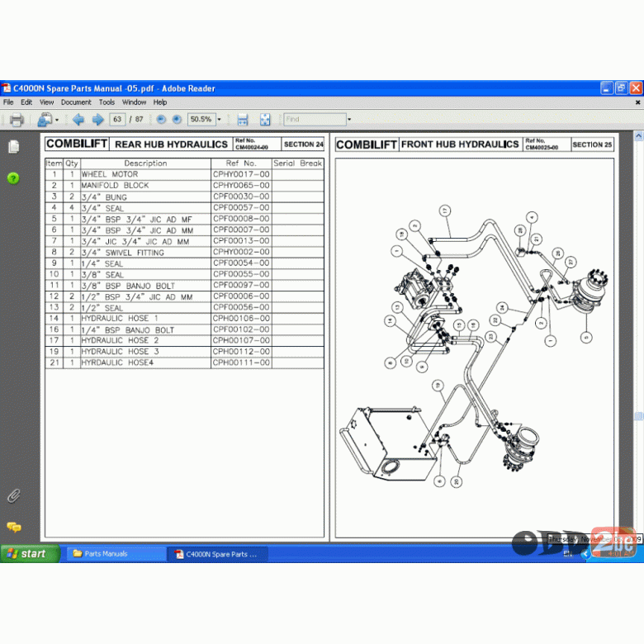
Task: Click 3/4" SWIVEL FITTING row text
Action: (122, 252)
